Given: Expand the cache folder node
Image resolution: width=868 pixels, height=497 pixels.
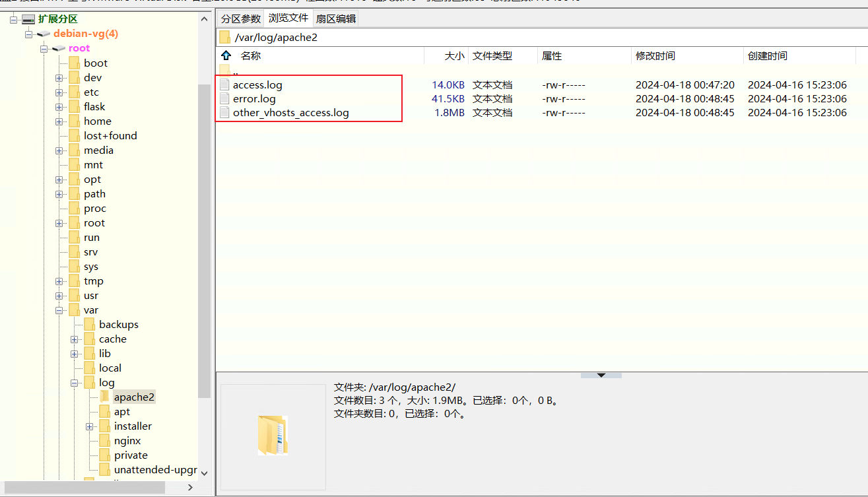Looking at the screenshot, I should pos(75,339).
